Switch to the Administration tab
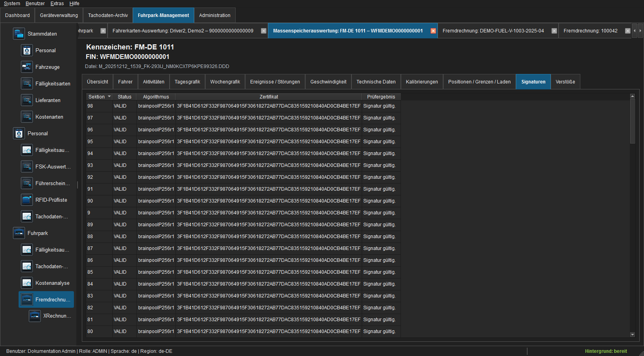644x356 pixels. coord(215,15)
